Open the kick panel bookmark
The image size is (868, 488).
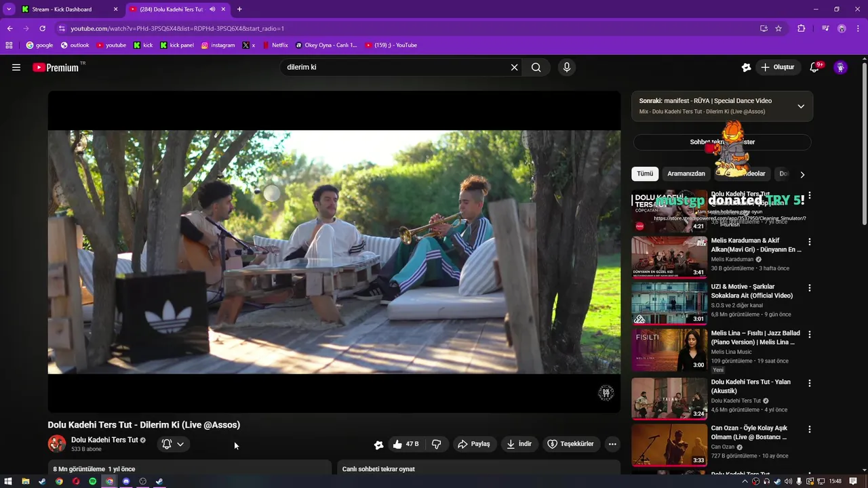pyautogui.click(x=177, y=45)
